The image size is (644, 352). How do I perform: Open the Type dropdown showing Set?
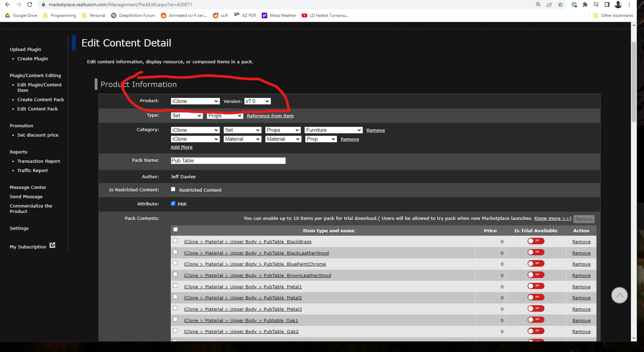click(187, 116)
